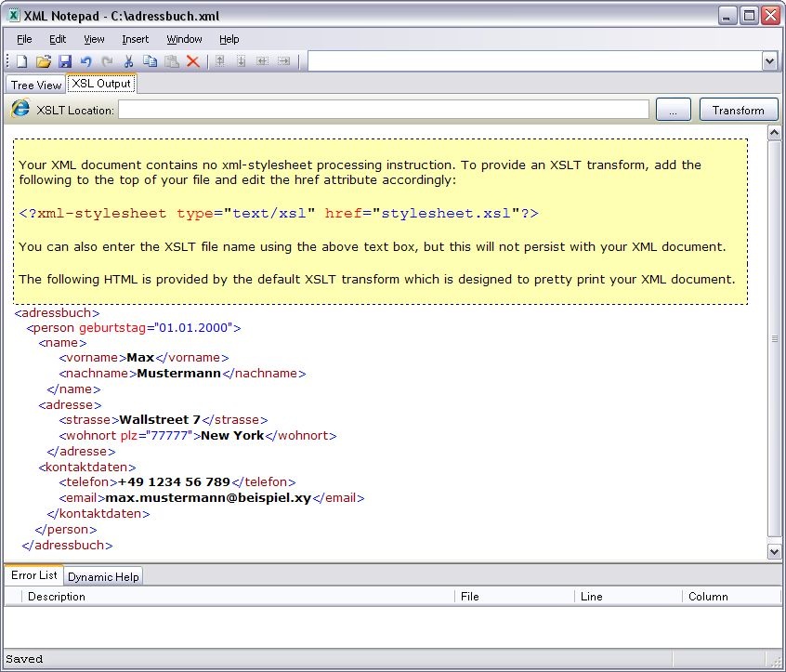
Task: Open the Insert menu
Action: pyautogui.click(x=135, y=39)
